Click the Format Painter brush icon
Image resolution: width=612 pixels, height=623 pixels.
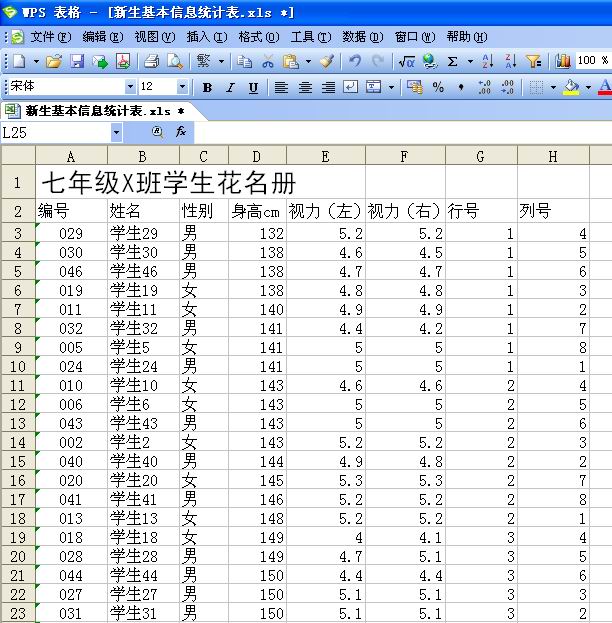326,62
